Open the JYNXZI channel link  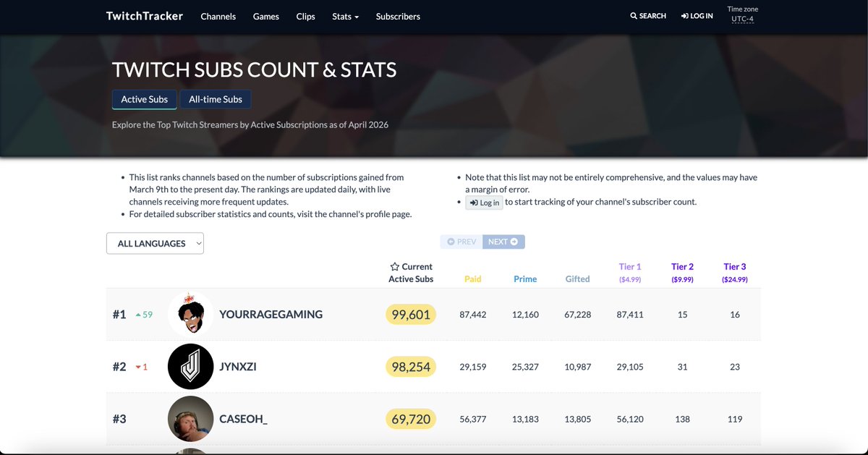coord(238,367)
